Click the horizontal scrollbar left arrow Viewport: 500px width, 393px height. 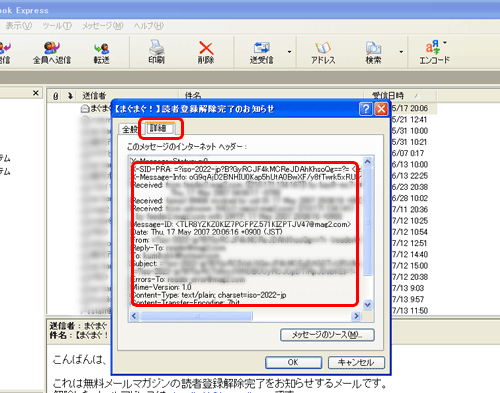click(134, 316)
